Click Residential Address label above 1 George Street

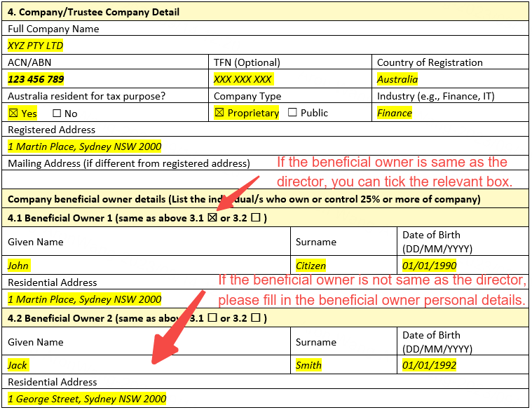53,382
